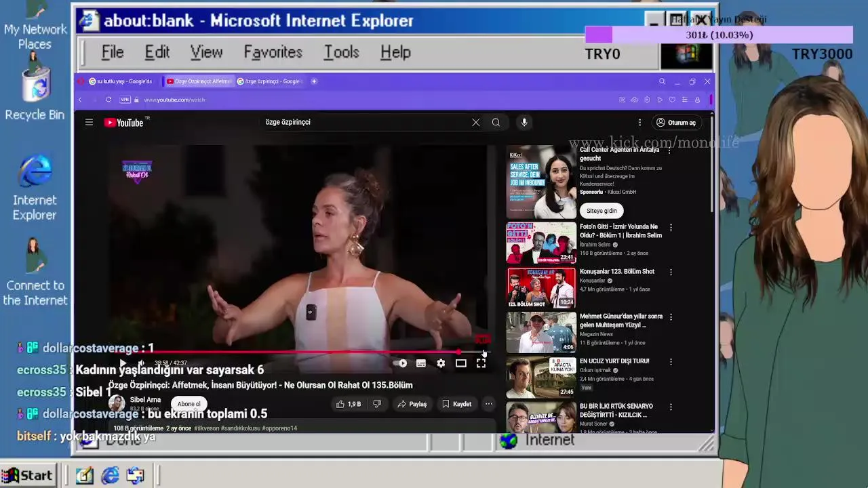Open the browser profile icon in address bar
The width and height of the screenshot is (868, 488).
tap(697, 100)
